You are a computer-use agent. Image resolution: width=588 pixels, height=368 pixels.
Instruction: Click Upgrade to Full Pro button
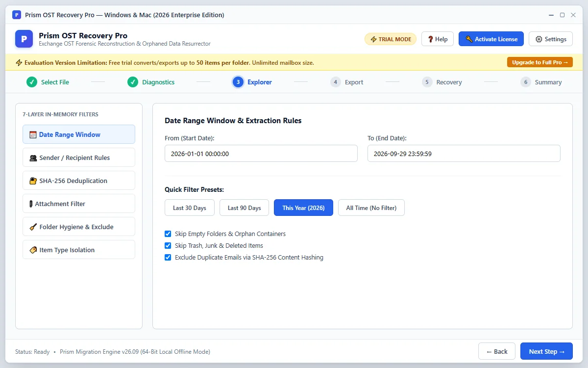[x=540, y=62]
